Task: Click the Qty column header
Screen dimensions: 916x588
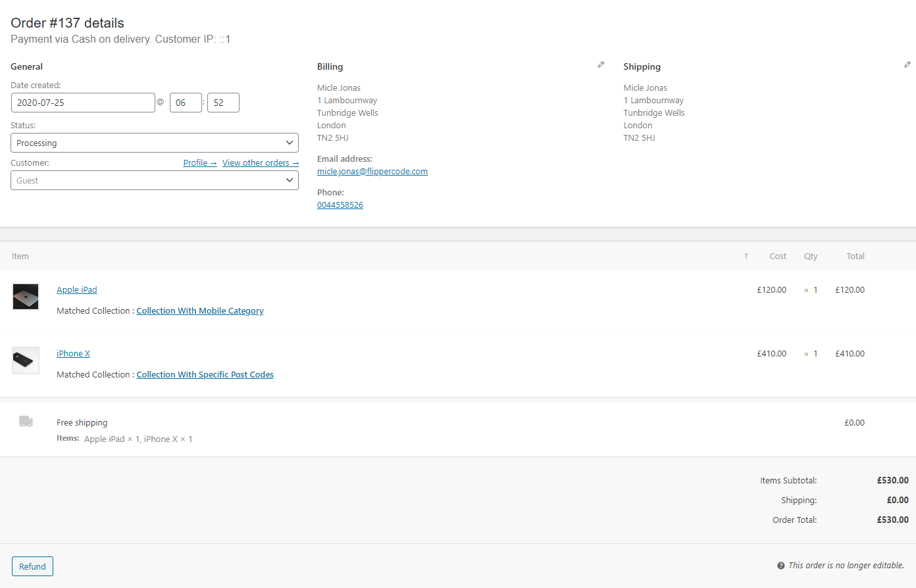Action: [811, 257]
